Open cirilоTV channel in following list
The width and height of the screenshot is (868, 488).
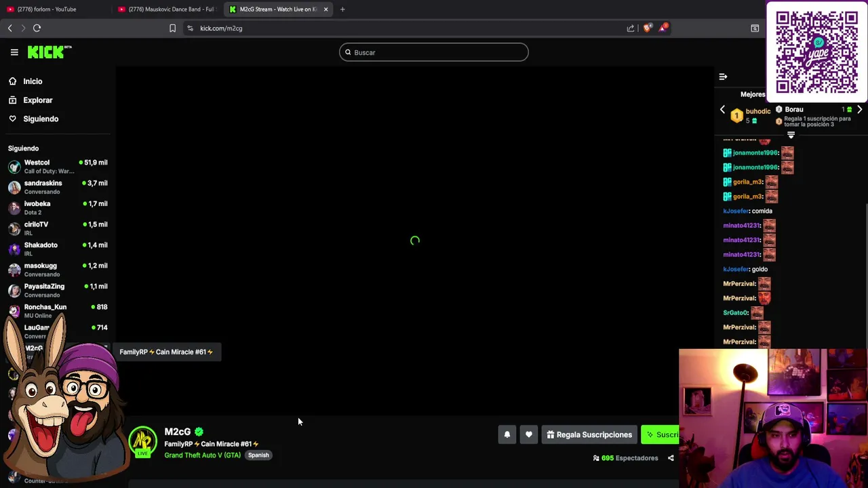click(x=58, y=228)
